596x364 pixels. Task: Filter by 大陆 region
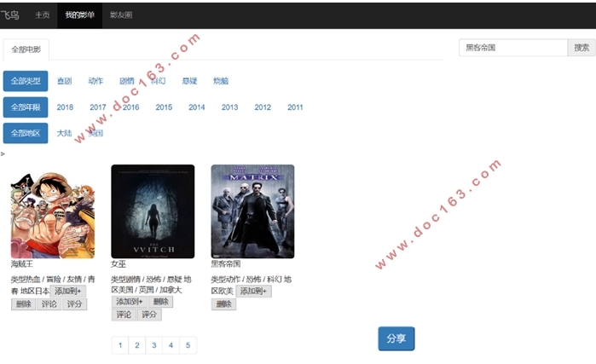tap(64, 133)
